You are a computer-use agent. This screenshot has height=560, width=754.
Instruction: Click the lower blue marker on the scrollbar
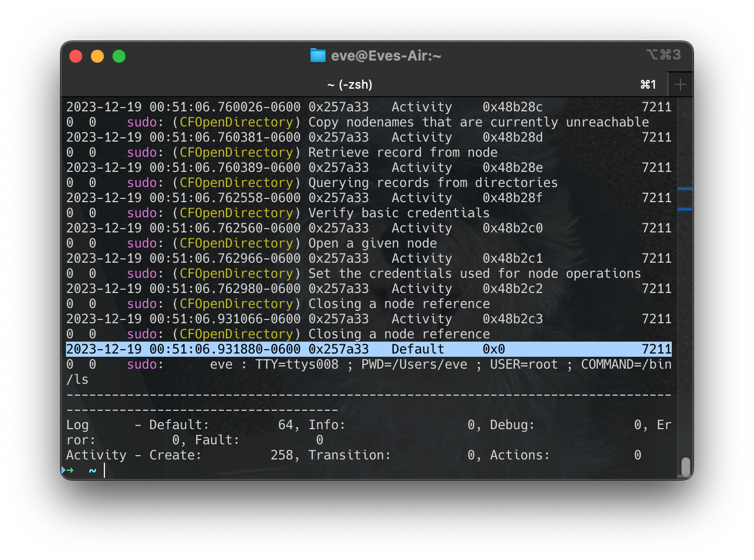684,208
